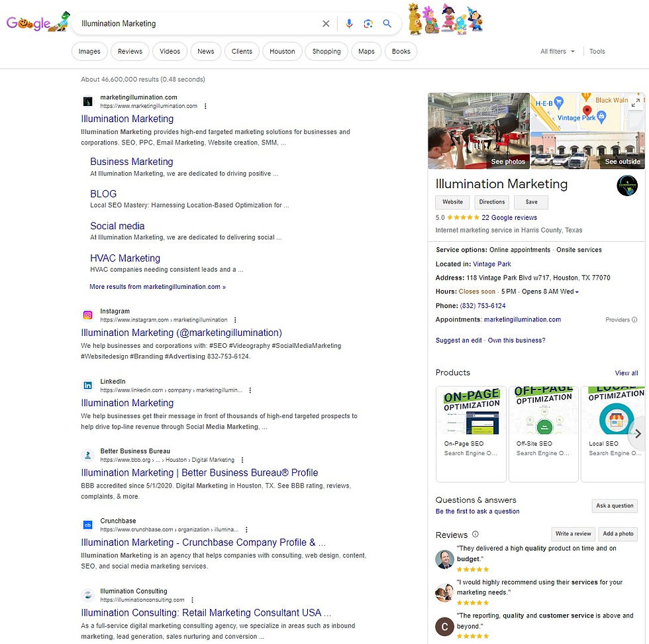
Task: Click the Illumination Consulting favicon
Action: pyautogui.click(x=87, y=595)
